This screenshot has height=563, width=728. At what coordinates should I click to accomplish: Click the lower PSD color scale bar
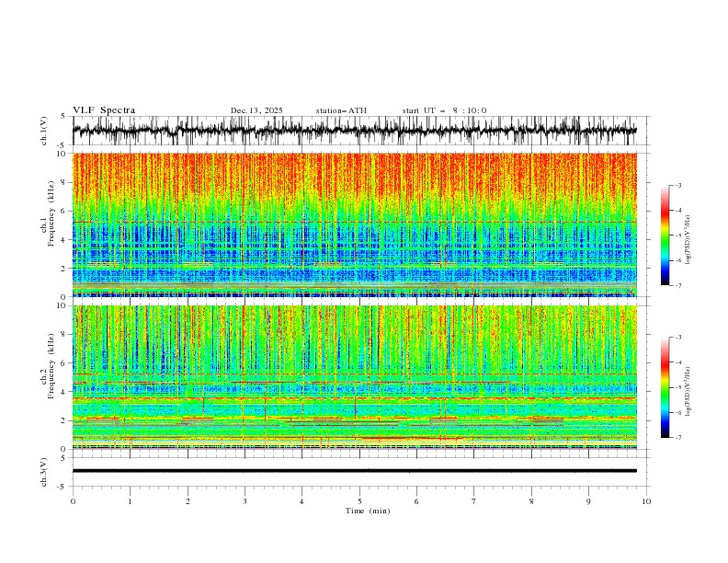click(665, 387)
